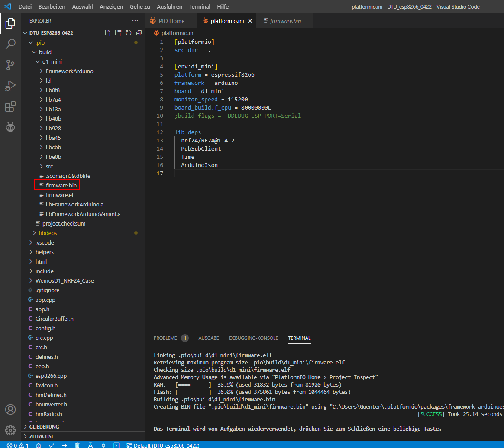Open the Anzeigen menu
This screenshot has width=504, height=448.
111,6
